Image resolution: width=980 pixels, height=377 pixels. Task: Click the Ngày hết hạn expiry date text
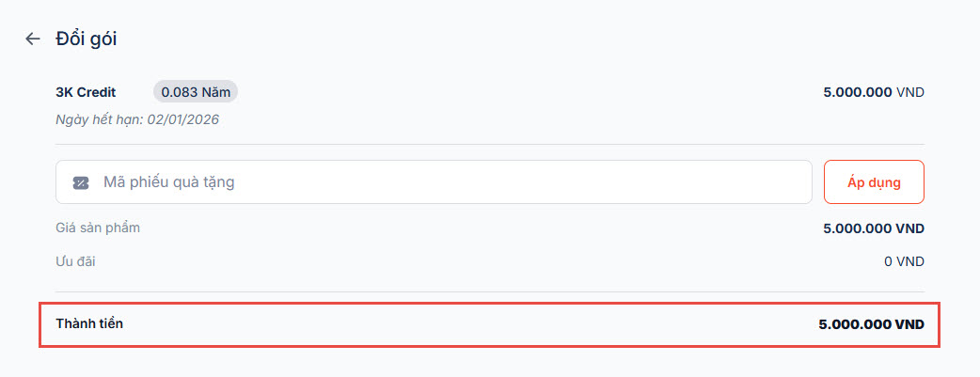[x=137, y=119]
